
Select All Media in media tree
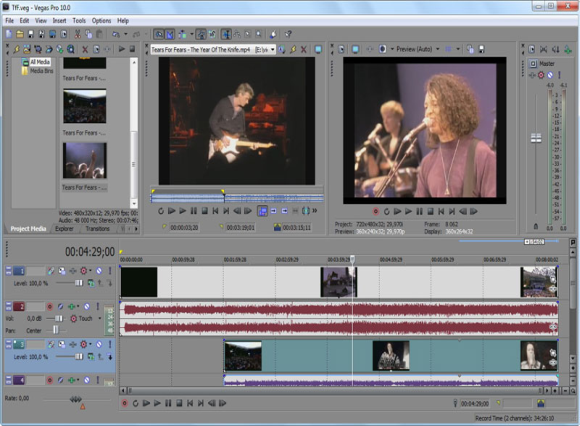(40, 62)
